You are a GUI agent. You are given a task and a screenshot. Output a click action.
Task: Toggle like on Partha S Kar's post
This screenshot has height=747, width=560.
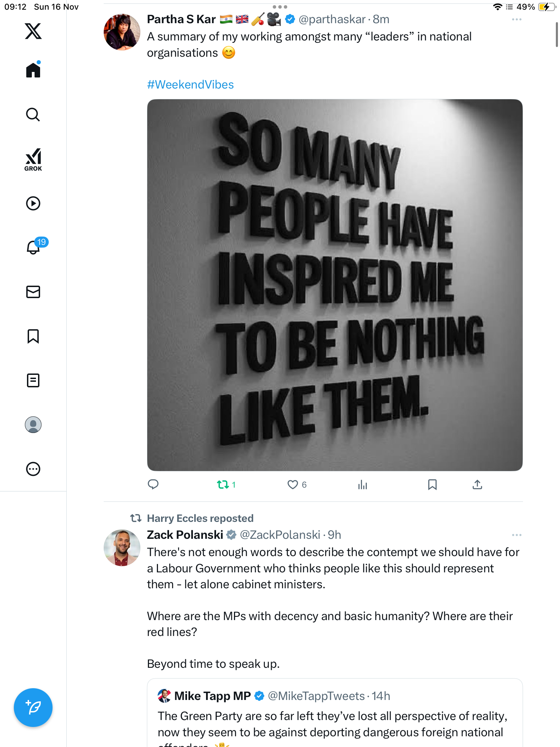[293, 485]
